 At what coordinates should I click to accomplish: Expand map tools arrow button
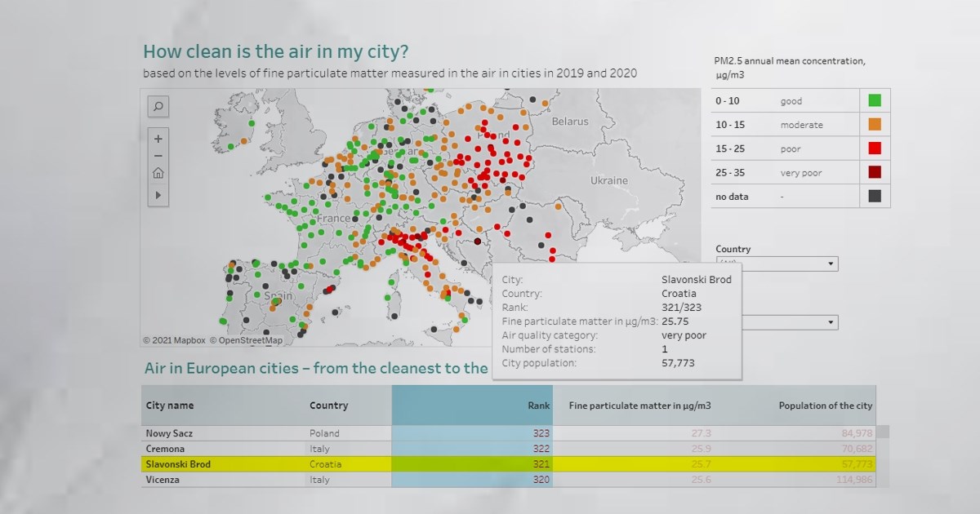pyautogui.click(x=158, y=196)
